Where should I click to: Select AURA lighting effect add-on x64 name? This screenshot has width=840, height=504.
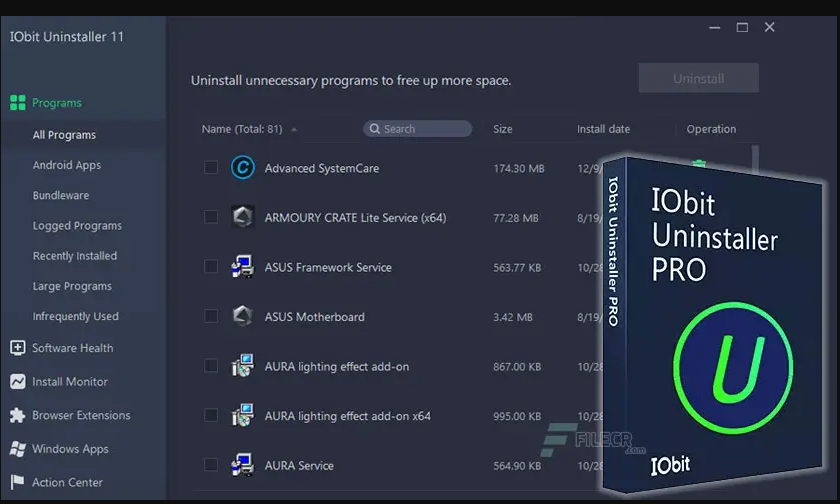[348, 416]
